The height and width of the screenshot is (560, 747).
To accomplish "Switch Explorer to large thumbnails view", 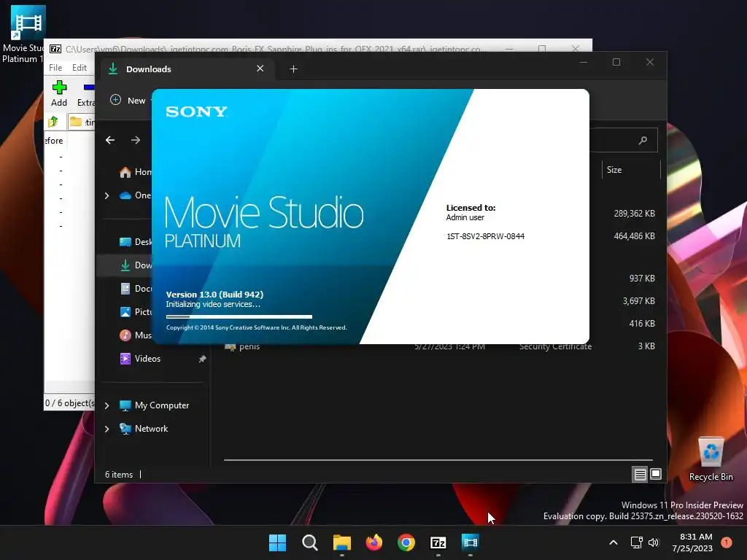I will pos(656,474).
